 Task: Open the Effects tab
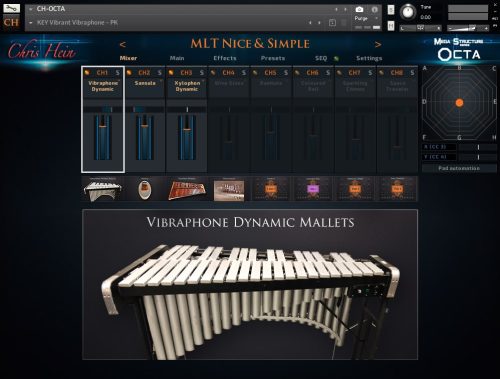pyautogui.click(x=225, y=58)
